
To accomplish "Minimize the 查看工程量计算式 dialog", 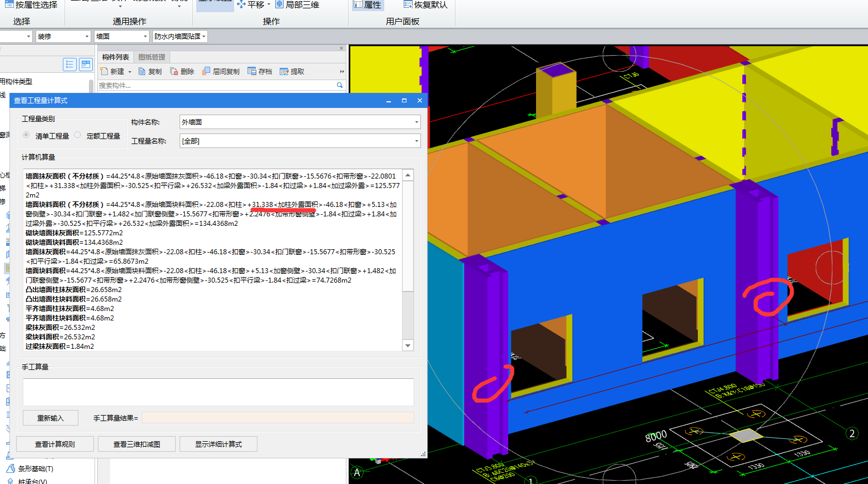I will [389, 101].
